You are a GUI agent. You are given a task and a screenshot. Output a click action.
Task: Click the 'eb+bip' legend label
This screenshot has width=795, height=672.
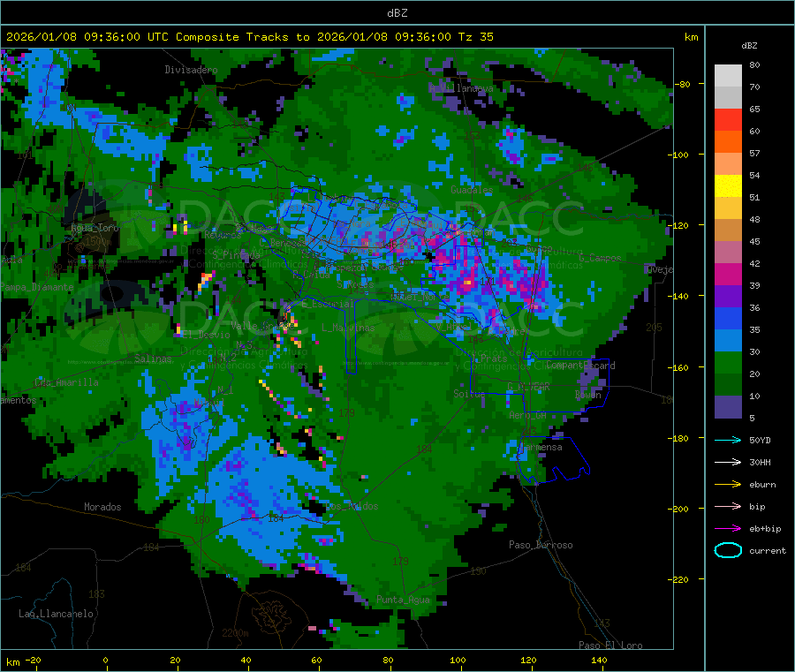click(765, 529)
